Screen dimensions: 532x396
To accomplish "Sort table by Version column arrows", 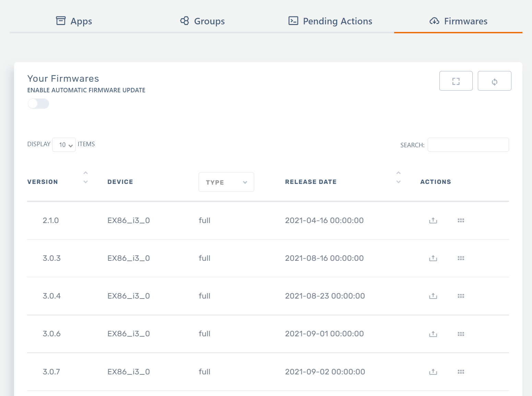I will (86, 177).
